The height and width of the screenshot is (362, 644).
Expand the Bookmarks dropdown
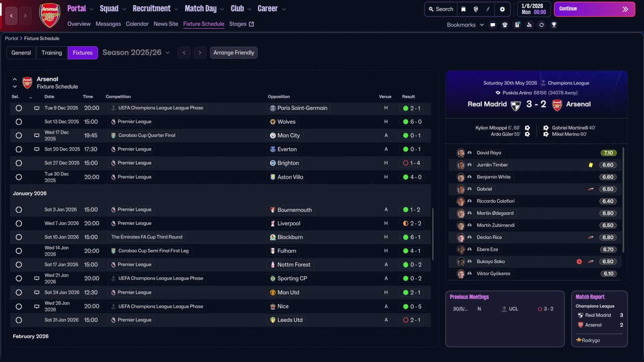pyautogui.click(x=465, y=25)
